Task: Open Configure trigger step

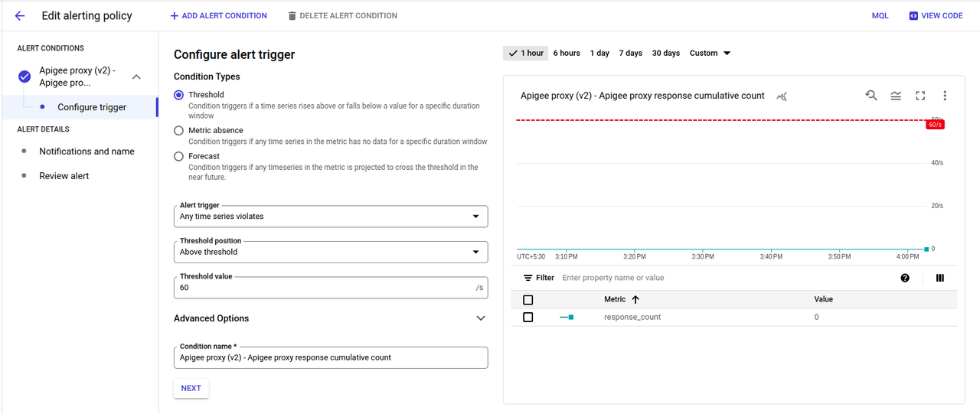Action: click(92, 107)
